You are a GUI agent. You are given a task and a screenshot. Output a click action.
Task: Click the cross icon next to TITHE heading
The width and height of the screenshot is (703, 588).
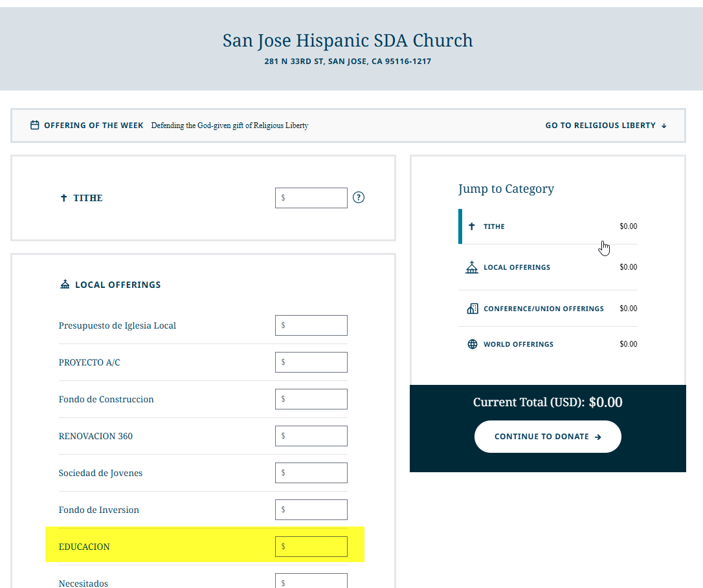pos(63,198)
